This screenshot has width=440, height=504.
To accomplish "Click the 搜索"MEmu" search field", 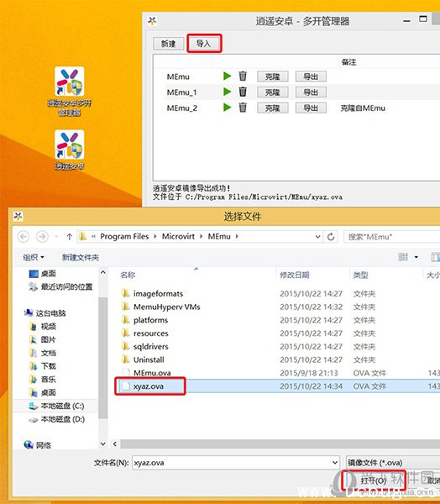I will point(391,237).
